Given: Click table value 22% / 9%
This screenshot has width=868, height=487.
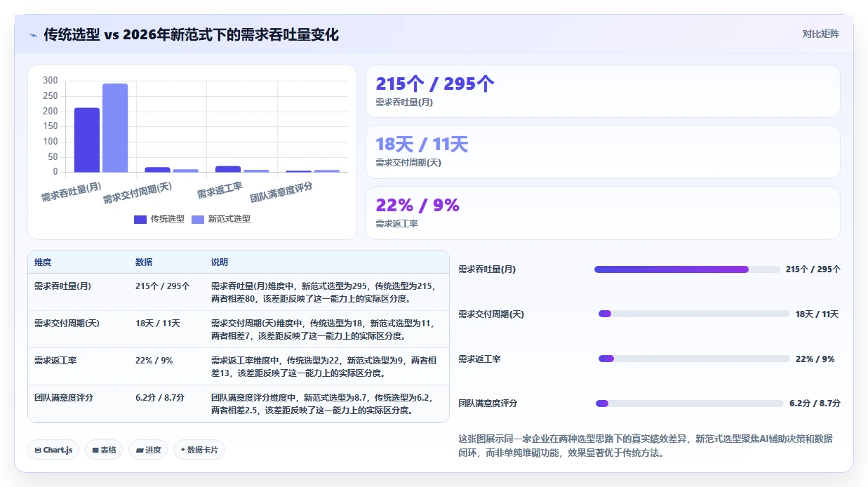Looking at the screenshot, I should tap(154, 361).
